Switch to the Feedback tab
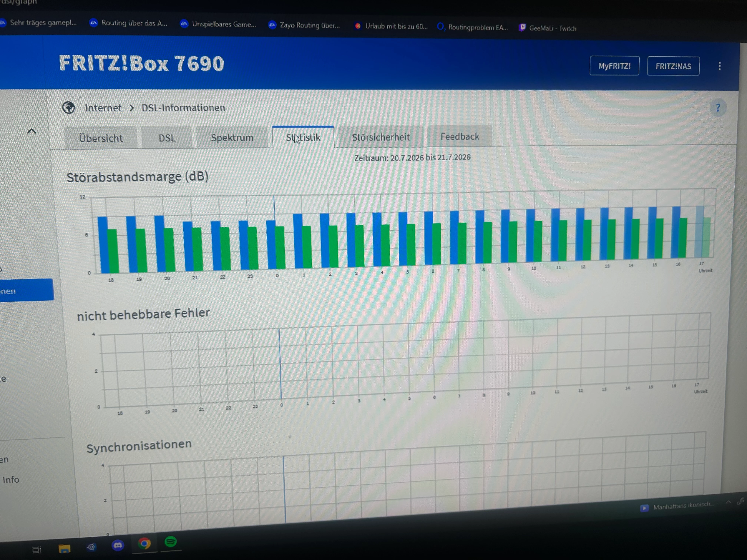This screenshot has width=747, height=560. [460, 136]
